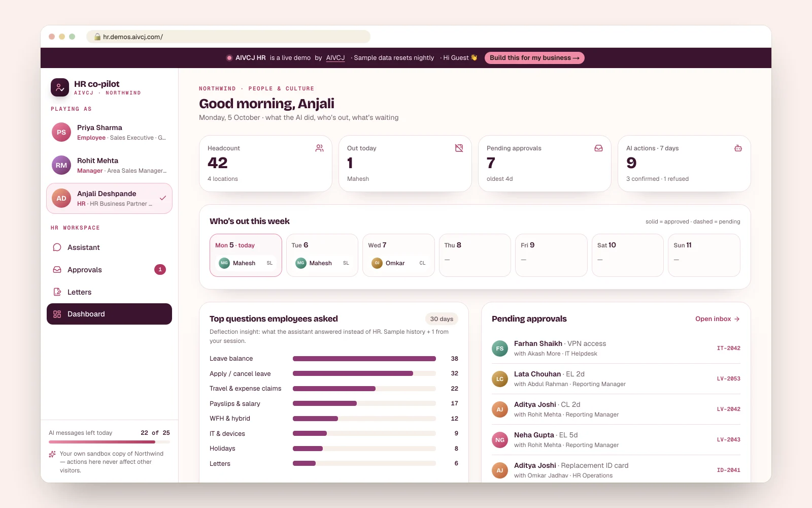
Task: Select the Anjali Deshpande persona
Action: click(x=109, y=198)
